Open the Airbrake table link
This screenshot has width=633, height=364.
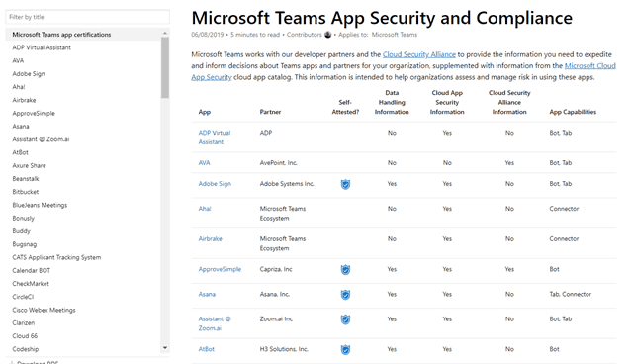(211, 239)
